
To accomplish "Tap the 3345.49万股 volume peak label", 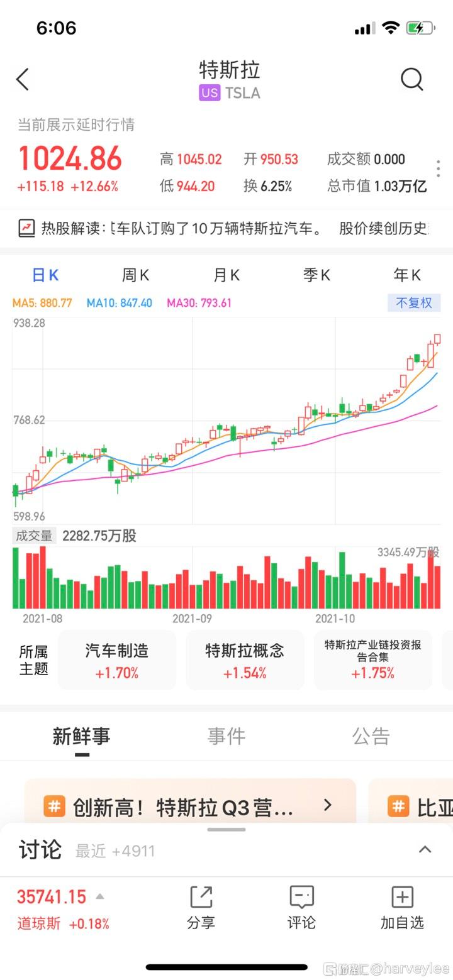I will [x=408, y=553].
